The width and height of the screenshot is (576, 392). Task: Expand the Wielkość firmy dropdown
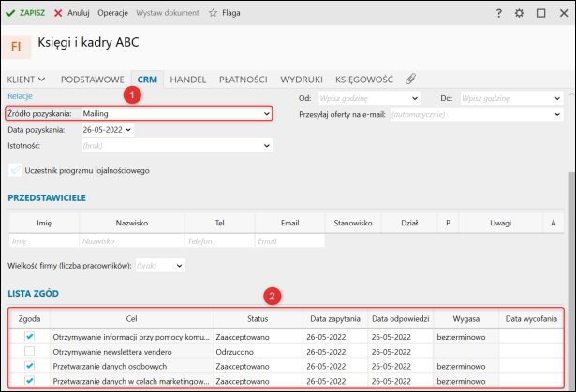pos(180,265)
